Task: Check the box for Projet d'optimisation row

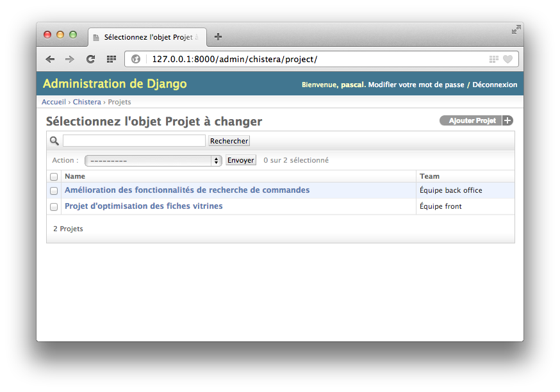Action: tap(54, 207)
